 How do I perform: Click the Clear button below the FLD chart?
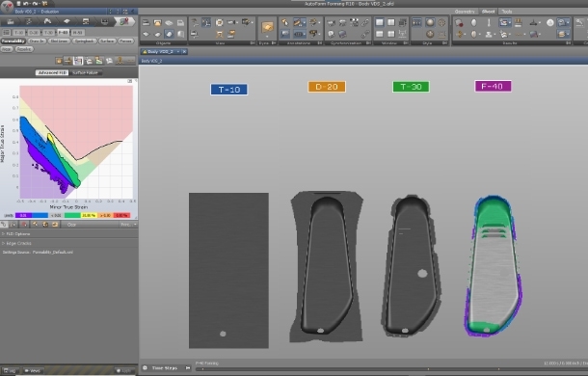(x=71, y=225)
